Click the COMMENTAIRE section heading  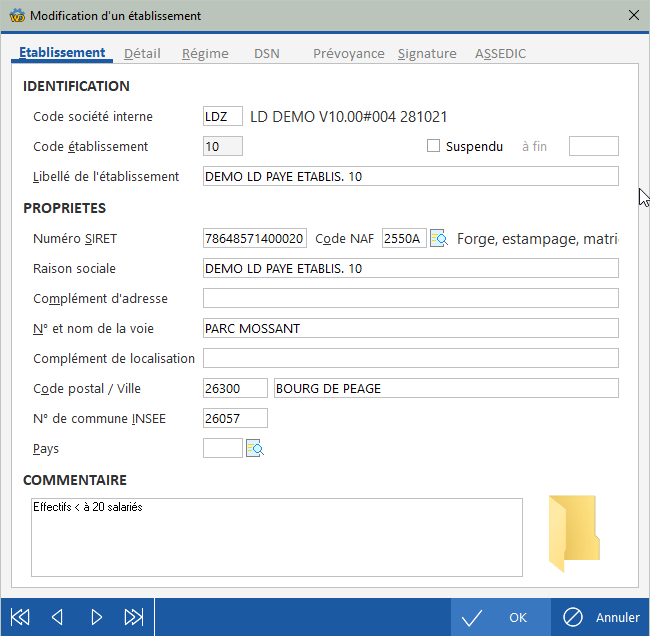click(x=75, y=480)
